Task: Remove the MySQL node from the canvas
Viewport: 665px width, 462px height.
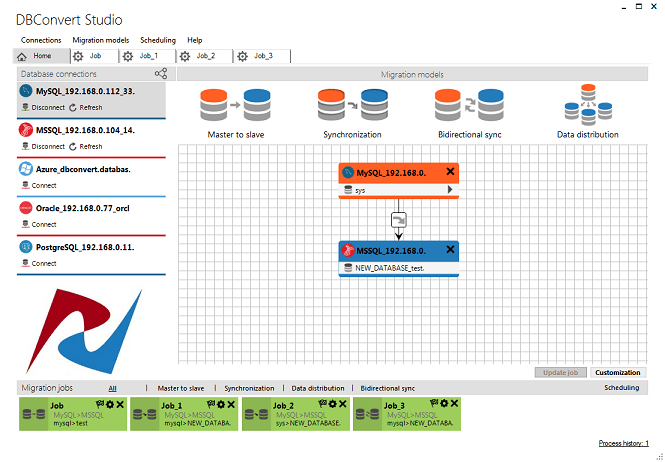Action: (x=450, y=171)
